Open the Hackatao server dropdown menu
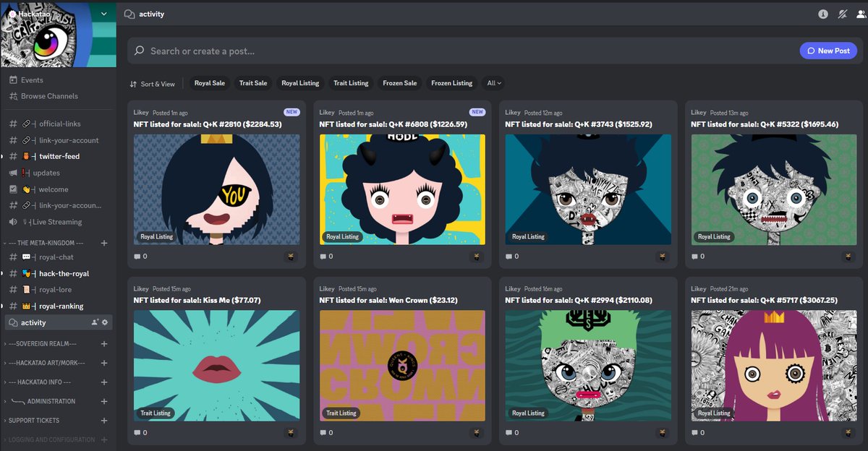This screenshot has width=868, height=451. [104, 14]
